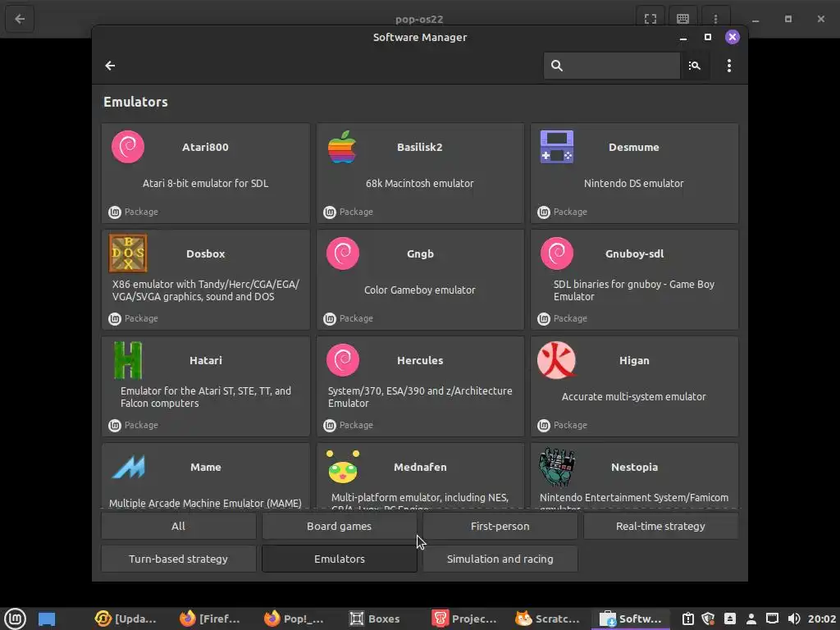
Task: Click the blue Mame logo icon
Action: click(128, 467)
